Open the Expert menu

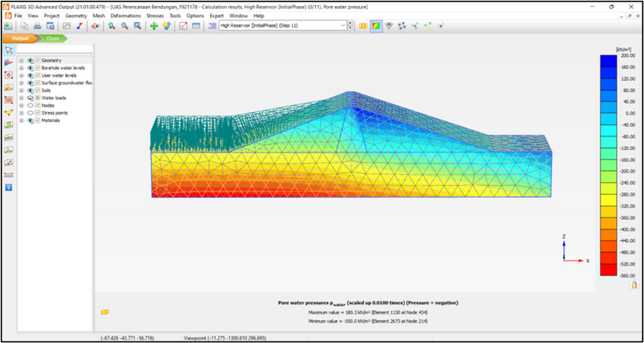pos(217,16)
